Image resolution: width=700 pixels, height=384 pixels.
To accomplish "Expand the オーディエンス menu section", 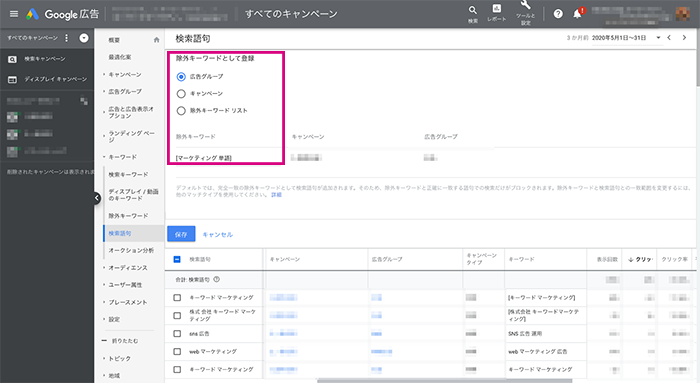I will [128, 267].
